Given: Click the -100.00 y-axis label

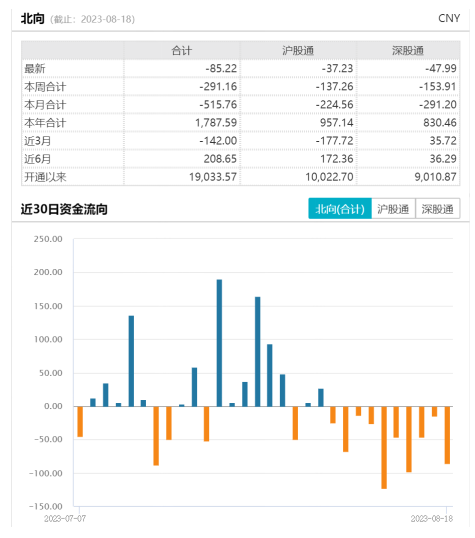Looking at the screenshot, I should click(x=46, y=473).
